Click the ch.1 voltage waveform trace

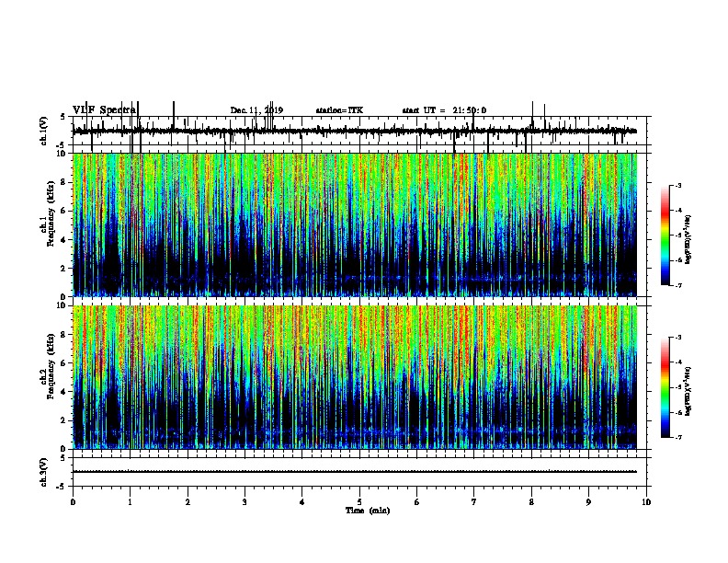355,131
